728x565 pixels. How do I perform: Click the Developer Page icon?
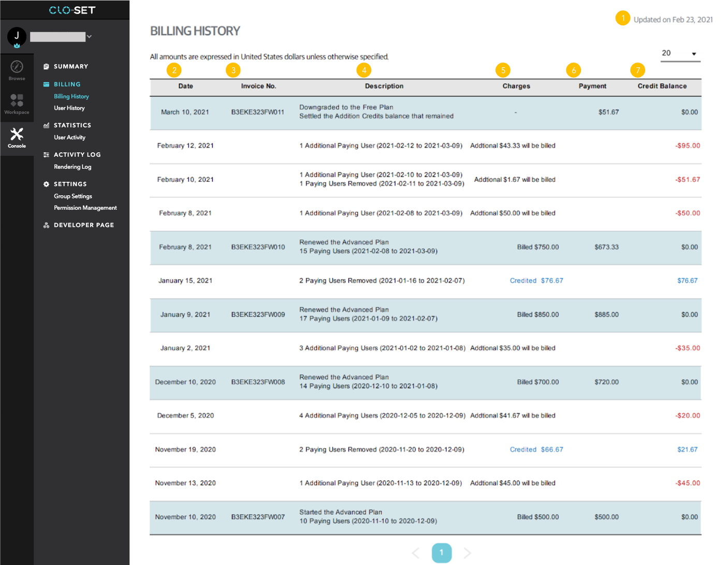coord(46,225)
